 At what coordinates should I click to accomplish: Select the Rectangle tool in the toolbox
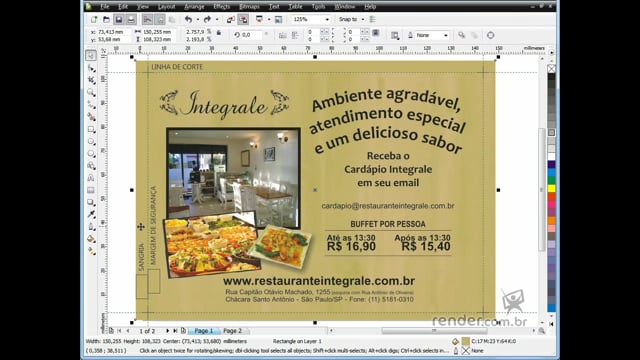[91, 129]
